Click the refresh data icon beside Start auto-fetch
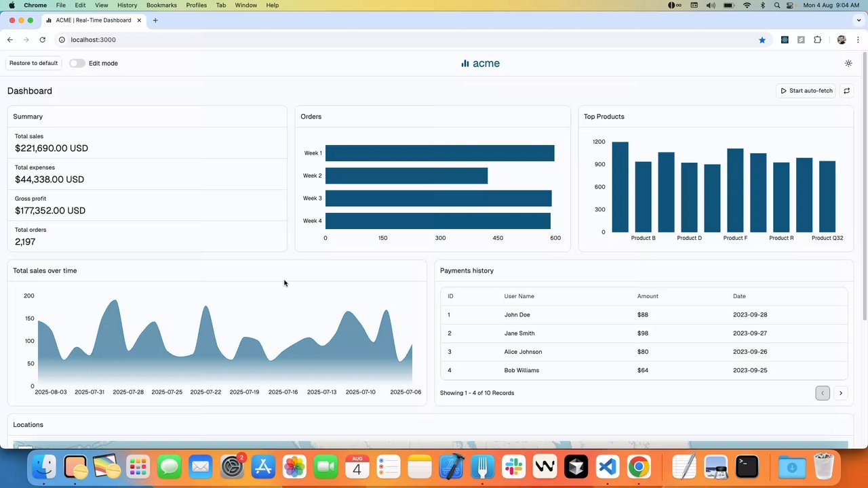This screenshot has height=488, width=868. [846, 91]
